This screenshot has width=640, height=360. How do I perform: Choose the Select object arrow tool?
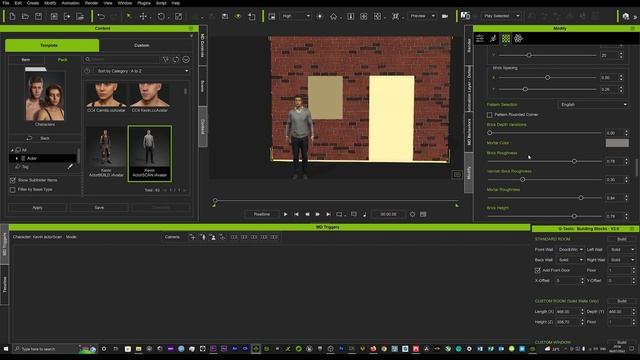pos(129,16)
